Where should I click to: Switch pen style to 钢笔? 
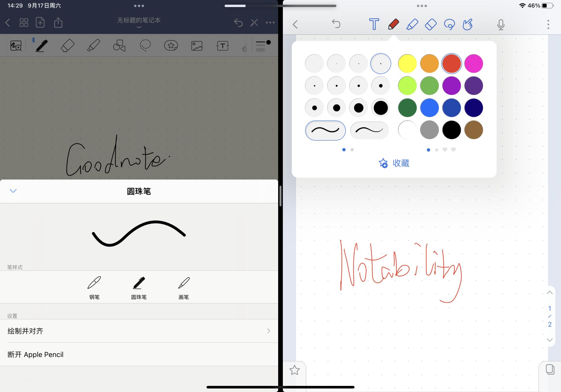(94, 287)
